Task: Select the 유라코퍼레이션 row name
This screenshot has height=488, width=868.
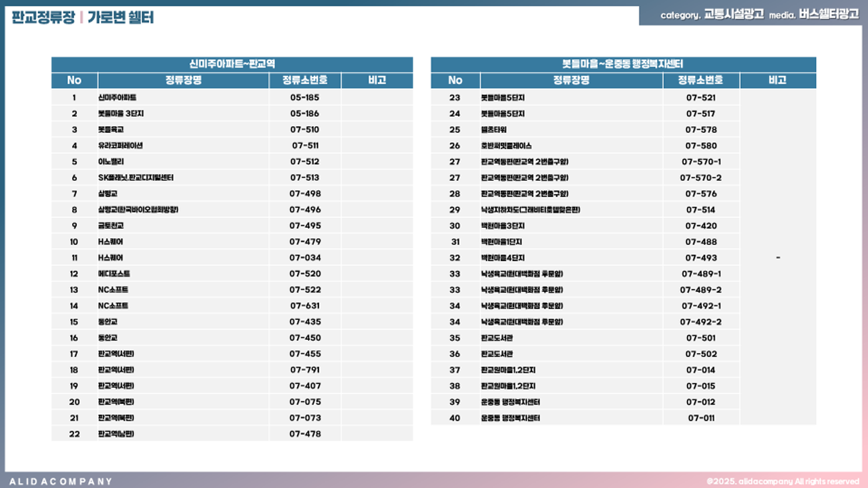Action: click(x=120, y=146)
